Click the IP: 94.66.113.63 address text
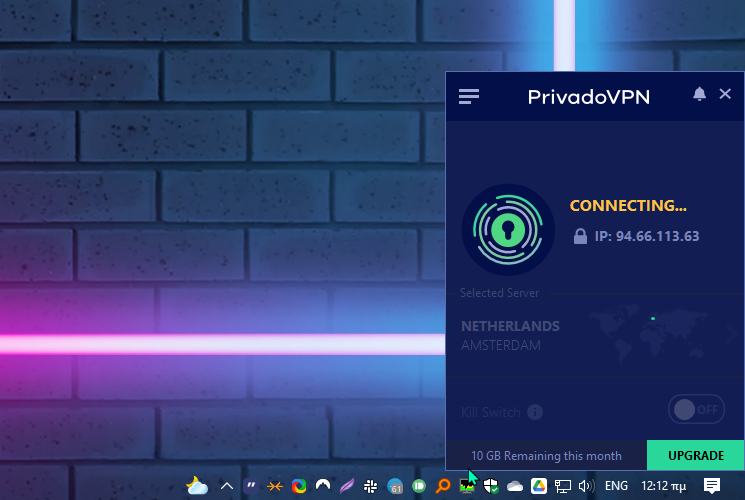This screenshot has height=500, width=745. coord(647,236)
